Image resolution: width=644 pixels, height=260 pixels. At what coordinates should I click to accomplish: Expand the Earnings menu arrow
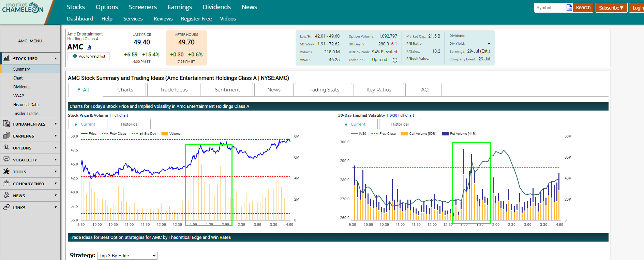[x=56, y=136]
